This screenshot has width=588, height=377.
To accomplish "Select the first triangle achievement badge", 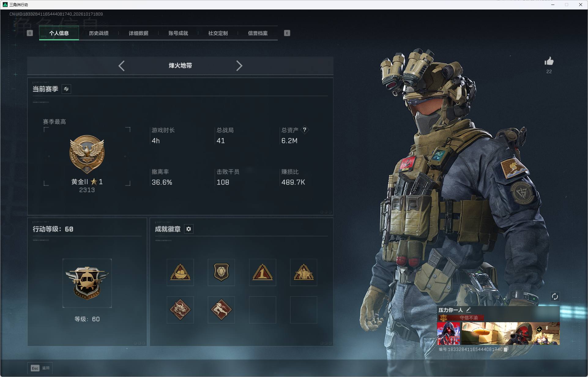I will click(180, 272).
